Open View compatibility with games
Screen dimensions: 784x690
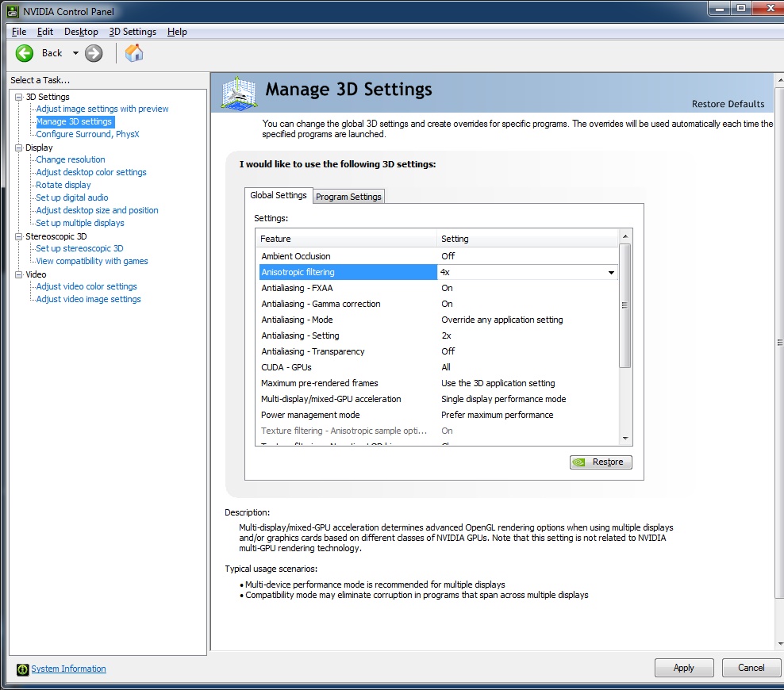[x=92, y=261]
